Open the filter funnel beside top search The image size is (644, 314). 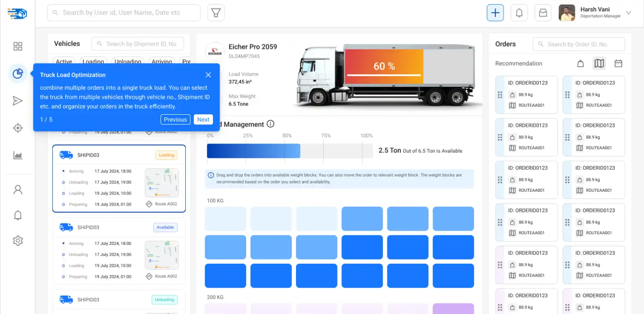(216, 13)
